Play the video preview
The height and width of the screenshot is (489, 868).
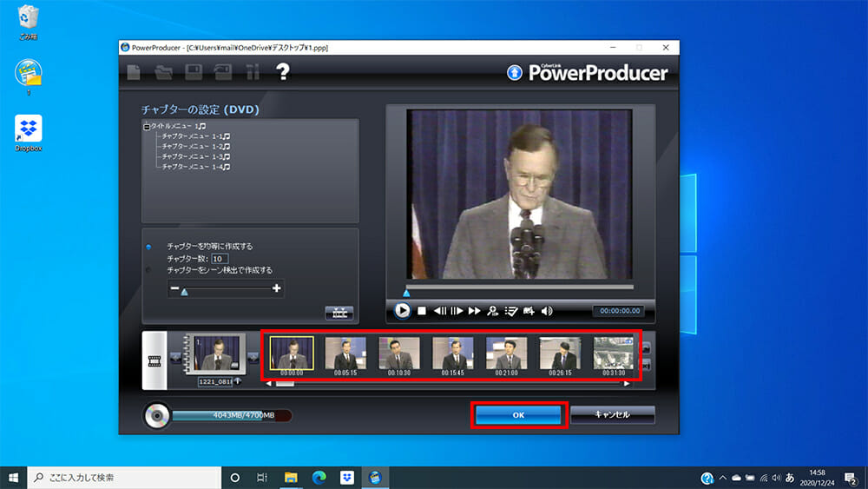[x=402, y=310]
